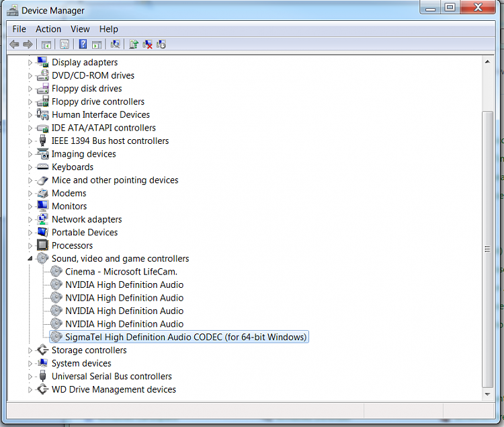Select the Floppy drive controllers label
This screenshot has width=504, height=427.
tap(98, 102)
